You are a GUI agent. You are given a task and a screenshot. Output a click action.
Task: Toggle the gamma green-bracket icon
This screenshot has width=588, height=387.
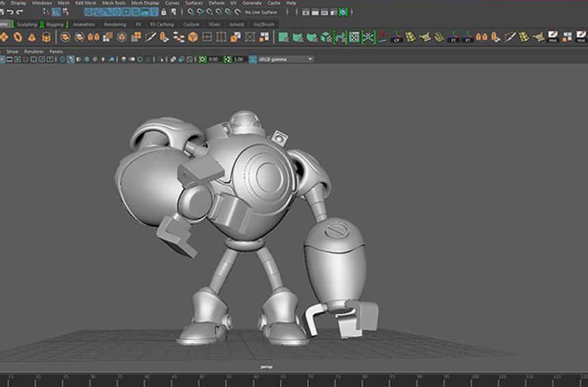(227, 59)
